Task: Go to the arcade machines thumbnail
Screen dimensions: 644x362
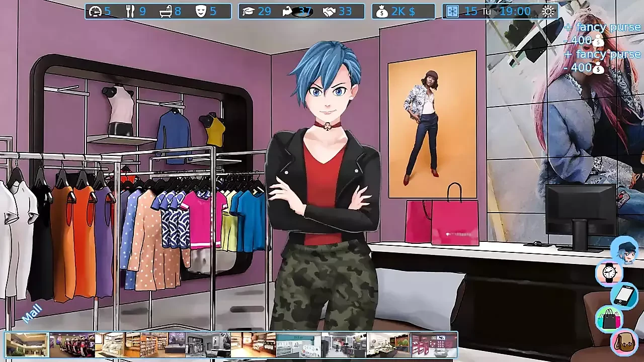Action: [x=72, y=345]
